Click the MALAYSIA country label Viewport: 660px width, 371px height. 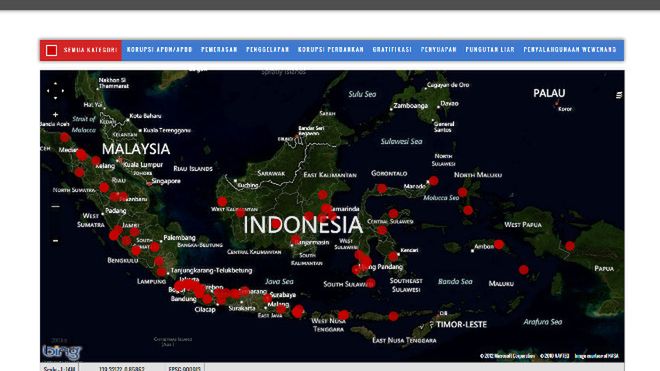point(136,149)
